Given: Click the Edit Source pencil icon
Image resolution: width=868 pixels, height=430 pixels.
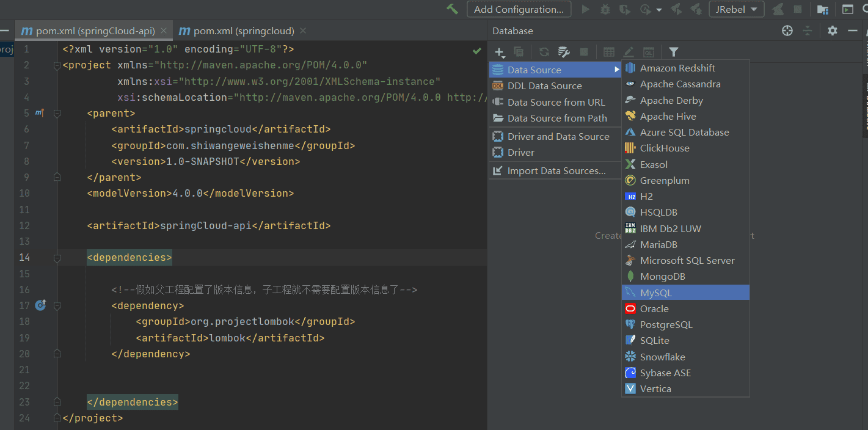Looking at the screenshot, I should [629, 53].
